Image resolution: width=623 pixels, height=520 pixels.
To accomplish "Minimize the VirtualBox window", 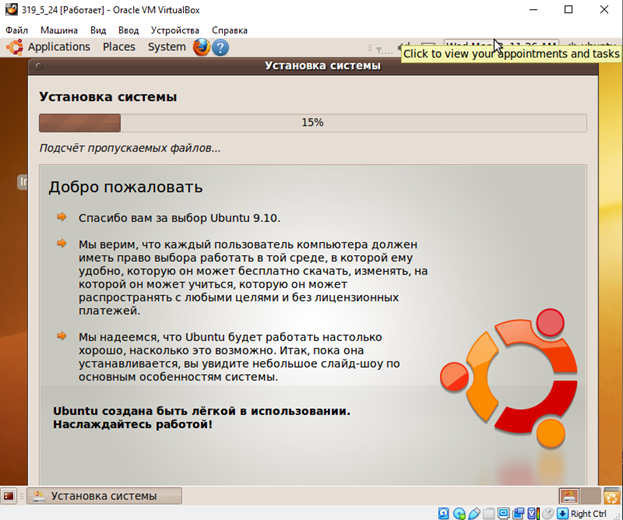I will pos(533,9).
